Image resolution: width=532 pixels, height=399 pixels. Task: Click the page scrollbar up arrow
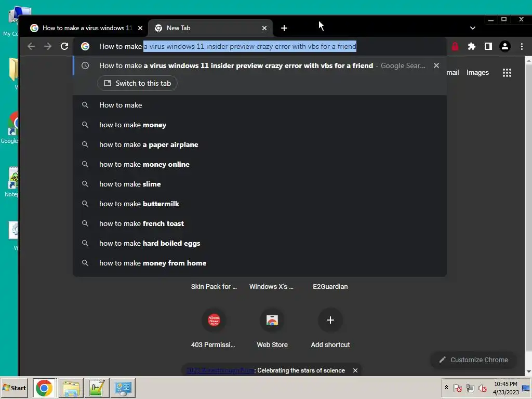528,61
